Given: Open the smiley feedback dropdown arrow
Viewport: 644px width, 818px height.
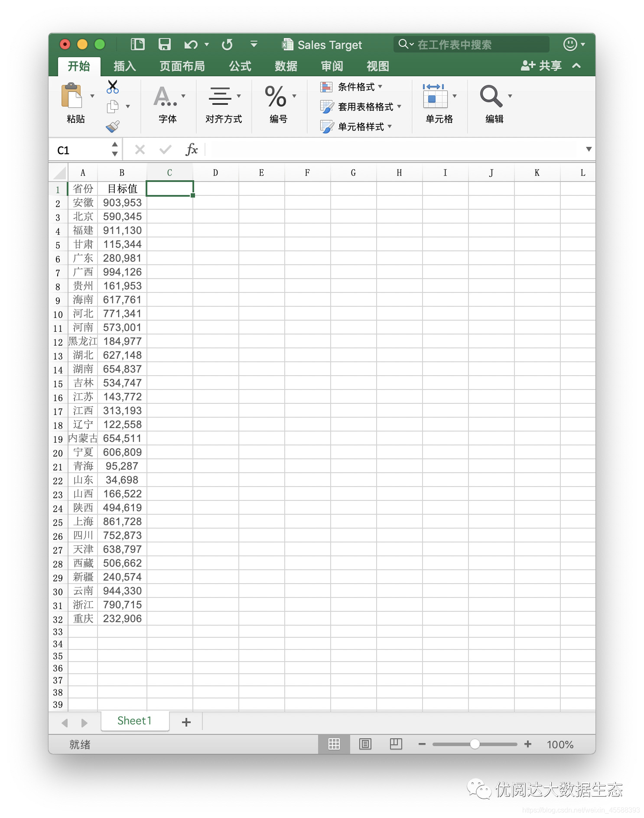Looking at the screenshot, I should point(583,44).
